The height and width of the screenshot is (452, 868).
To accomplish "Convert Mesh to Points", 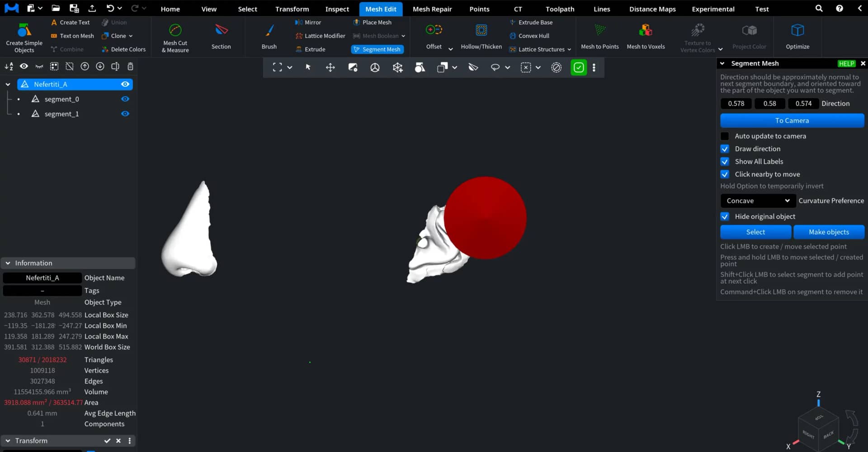I will (599, 37).
